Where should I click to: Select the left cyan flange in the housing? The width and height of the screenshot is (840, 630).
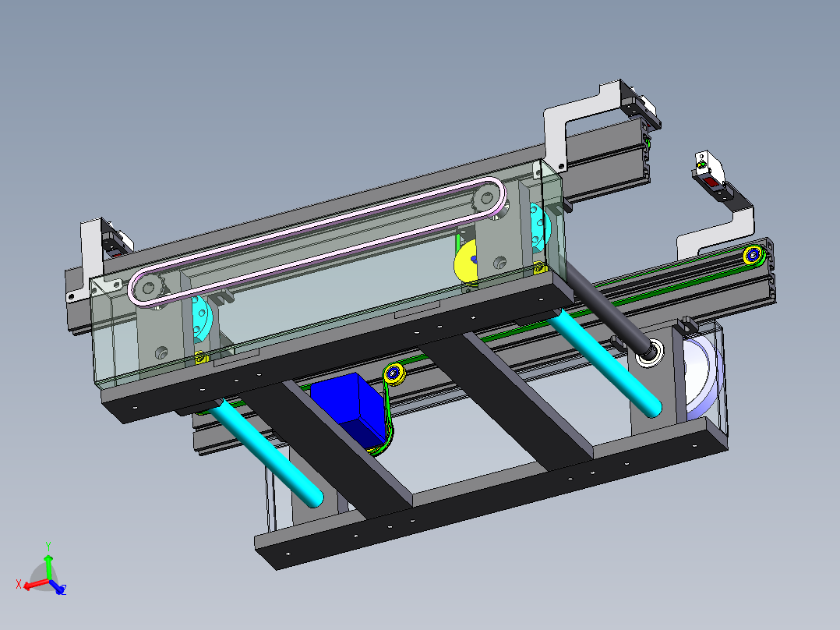[202, 318]
